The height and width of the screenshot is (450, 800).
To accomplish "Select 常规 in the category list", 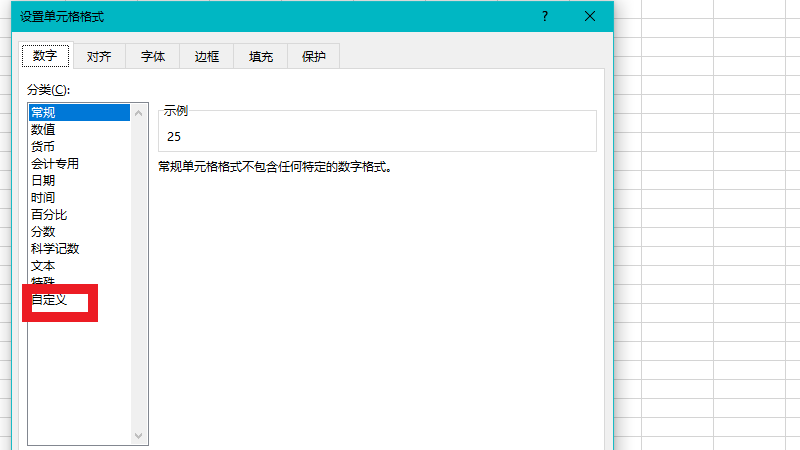I will (x=43, y=112).
